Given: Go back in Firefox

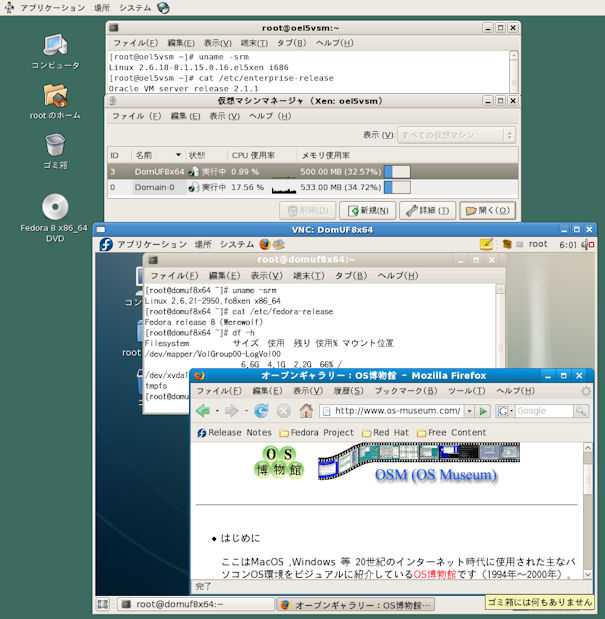Looking at the screenshot, I should tap(203, 411).
